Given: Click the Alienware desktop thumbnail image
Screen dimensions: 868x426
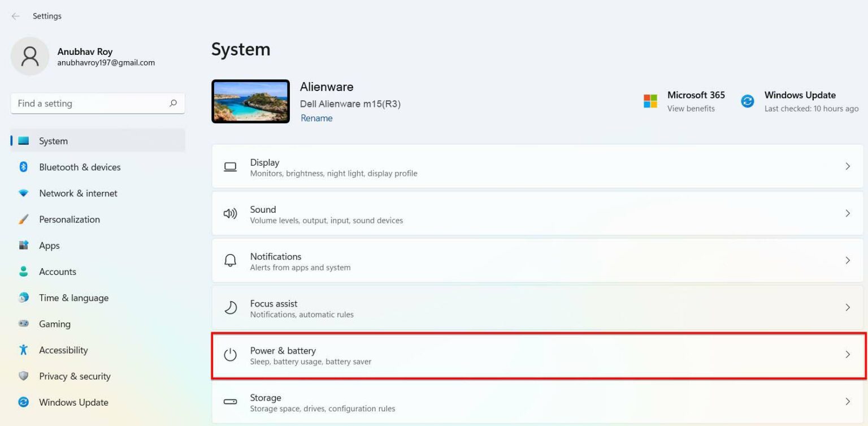Looking at the screenshot, I should point(250,101).
